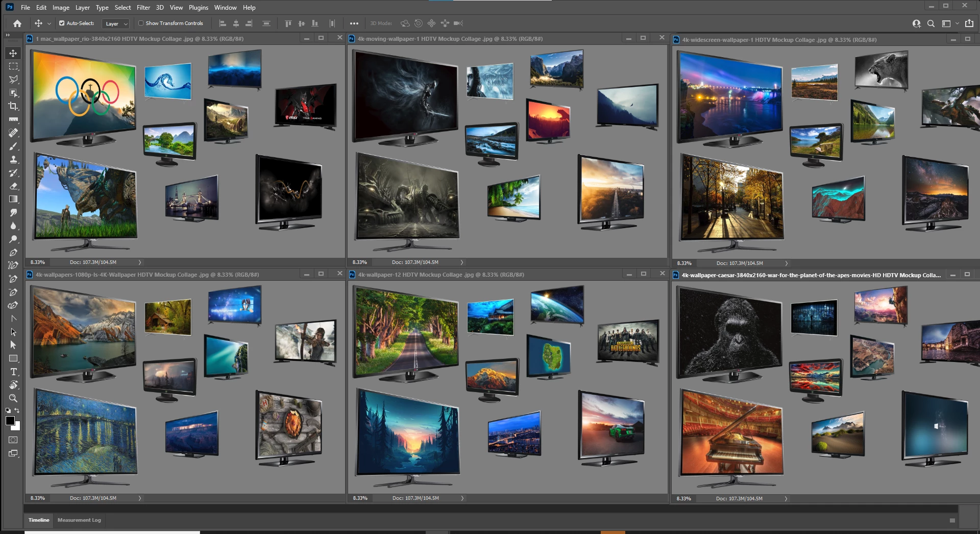Expand the workspace switcher dropdown arrow
Screen dimensions: 980x534
957,23
